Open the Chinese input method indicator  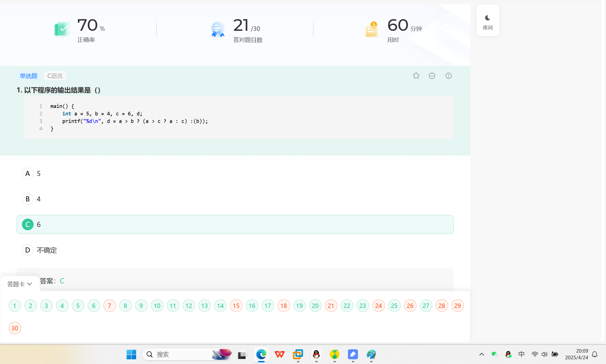tap(521, 354)
